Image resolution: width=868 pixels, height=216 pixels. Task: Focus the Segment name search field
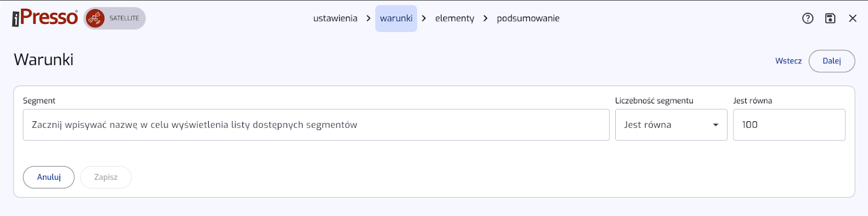pyautogui.click(x=316, y=125)
